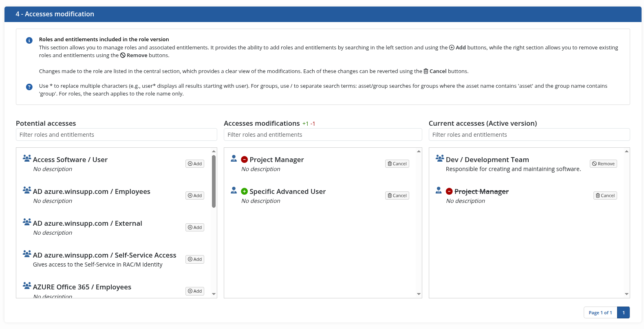The image size is (644, 329).
Task: Click the Potential accesses list scrollbar thumb
Action: pos(214,181)
